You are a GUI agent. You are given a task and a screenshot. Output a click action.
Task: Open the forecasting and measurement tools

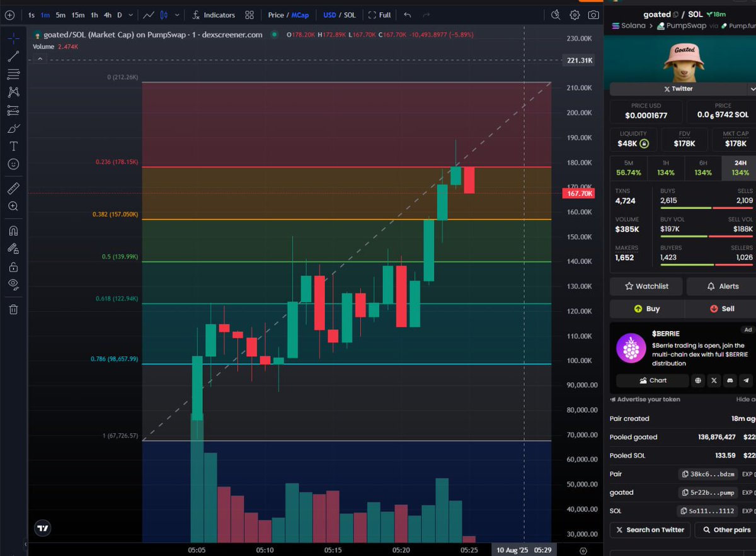(13, 110)
